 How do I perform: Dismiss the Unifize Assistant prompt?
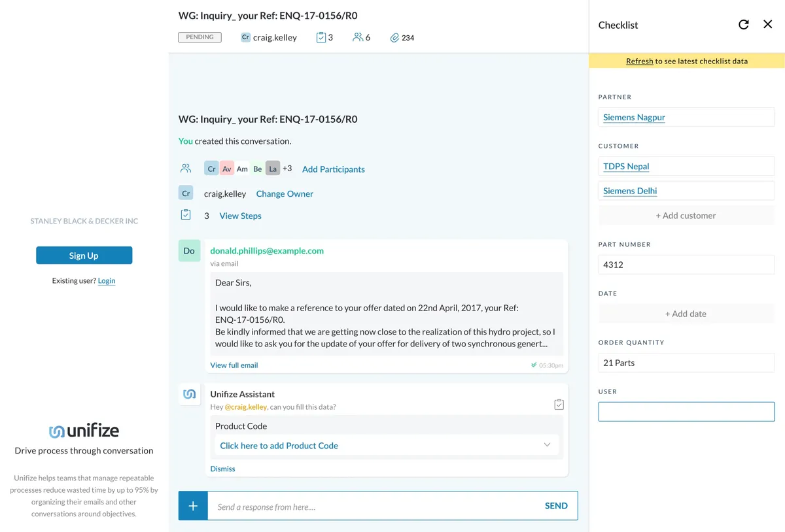click(x=222, y=469)
